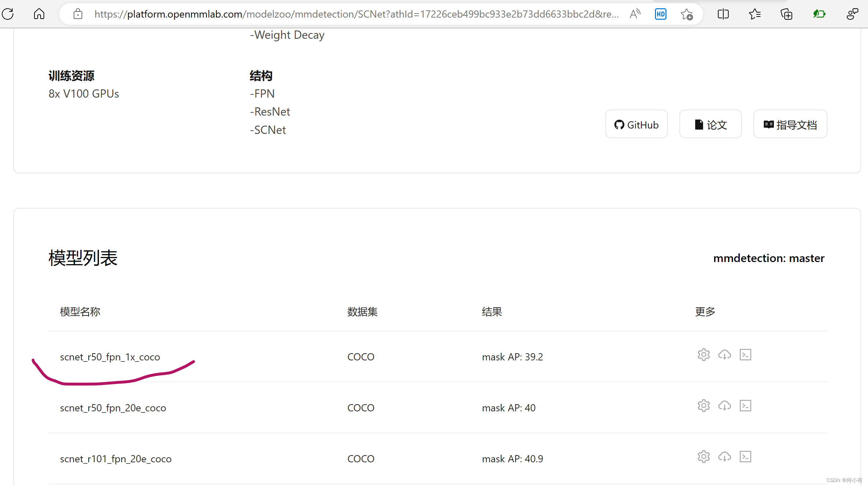Open Collections icon
This screenshot has height=486, width=868.
coord(786,14)
